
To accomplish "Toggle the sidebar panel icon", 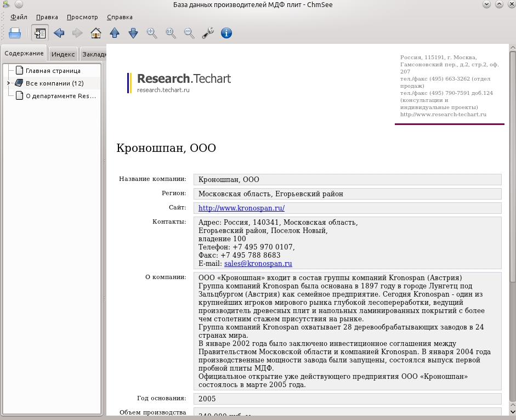I will 40,33.
